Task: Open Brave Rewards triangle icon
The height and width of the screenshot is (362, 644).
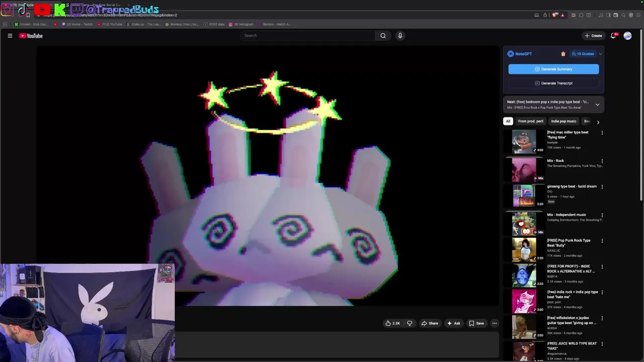Action: pos(562,15)
